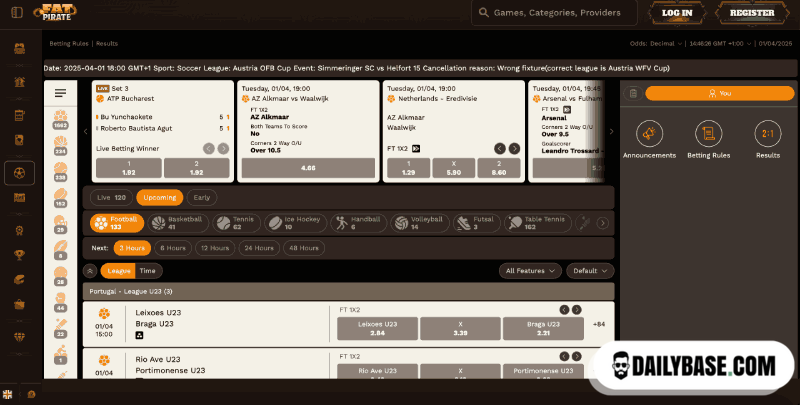Screen dimensions: 800x405
Task: Select the Tennis 62 sport pill
Action: pos(236,223)
